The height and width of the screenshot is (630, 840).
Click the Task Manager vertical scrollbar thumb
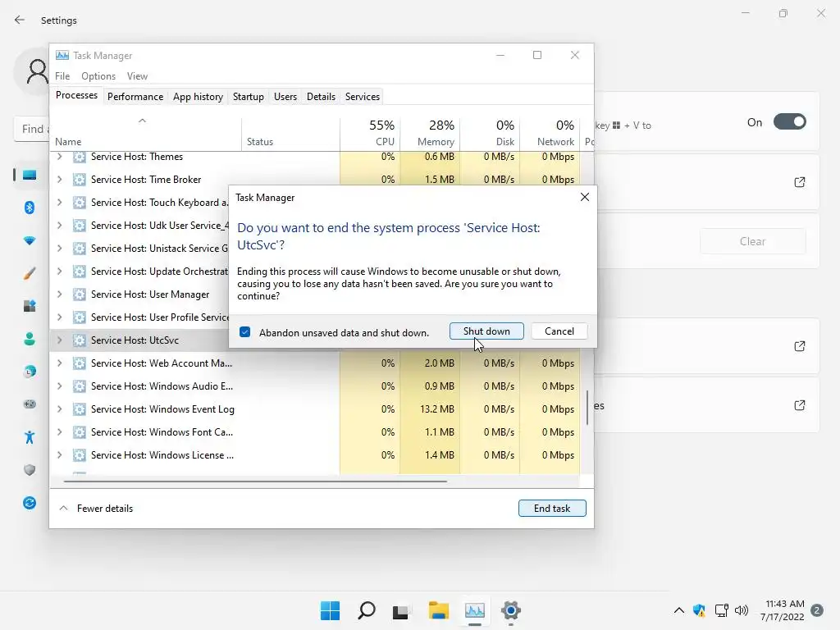(x=587, y=408)
